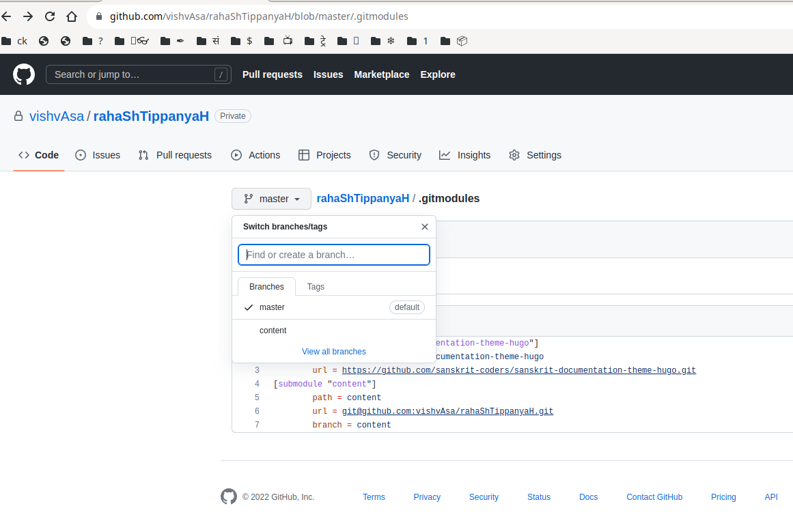Click line number 3 in file

pos(257,370)
